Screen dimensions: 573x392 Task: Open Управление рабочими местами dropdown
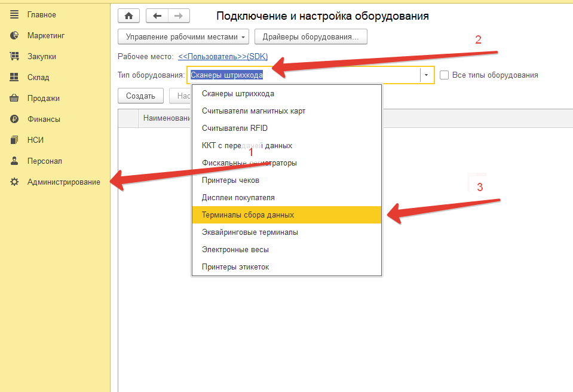pyautogui.click(x=185, y=37)
